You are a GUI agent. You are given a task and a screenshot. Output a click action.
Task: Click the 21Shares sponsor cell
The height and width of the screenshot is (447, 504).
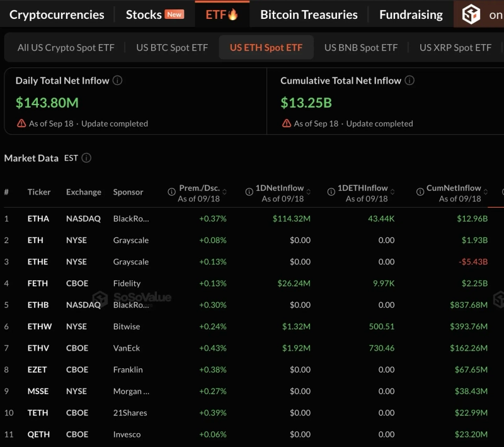pyautogui.click(x=130, y=412)
